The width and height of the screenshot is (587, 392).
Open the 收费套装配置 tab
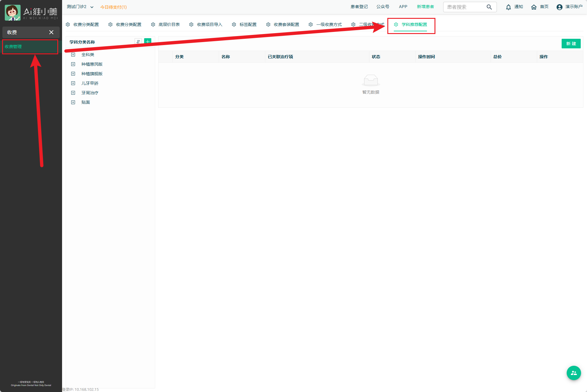point(286,24)
